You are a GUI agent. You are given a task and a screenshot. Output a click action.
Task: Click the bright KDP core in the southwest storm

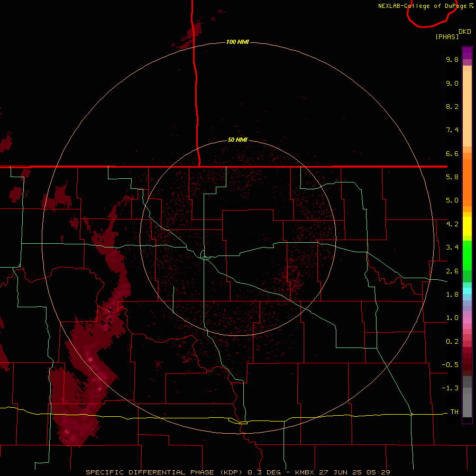point(90,360)
